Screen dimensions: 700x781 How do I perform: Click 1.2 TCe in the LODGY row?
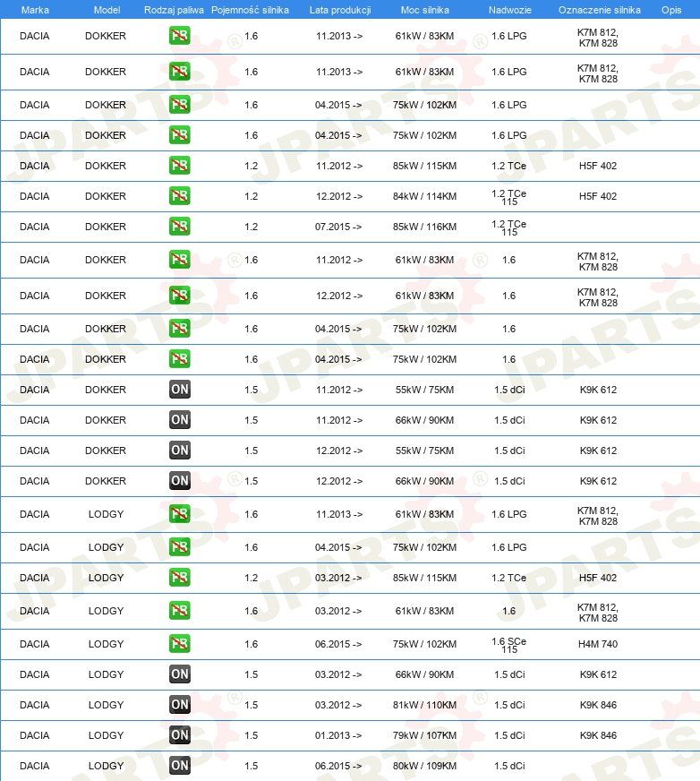(x=508, y=578)
